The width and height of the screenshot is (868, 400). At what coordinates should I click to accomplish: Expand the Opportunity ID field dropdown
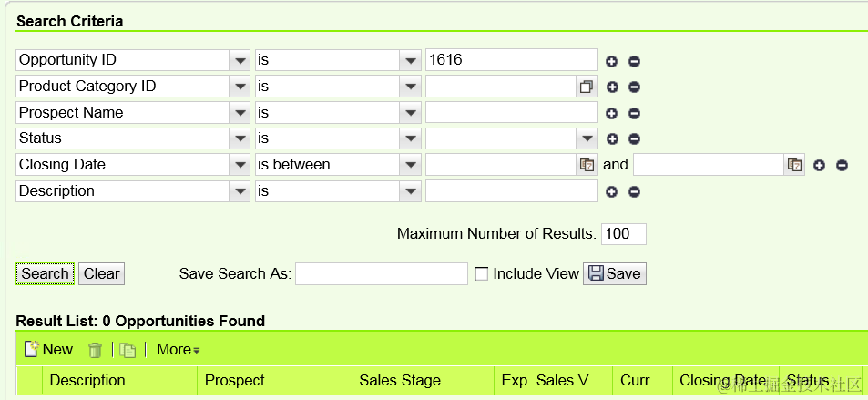click(x=240, y=60)
